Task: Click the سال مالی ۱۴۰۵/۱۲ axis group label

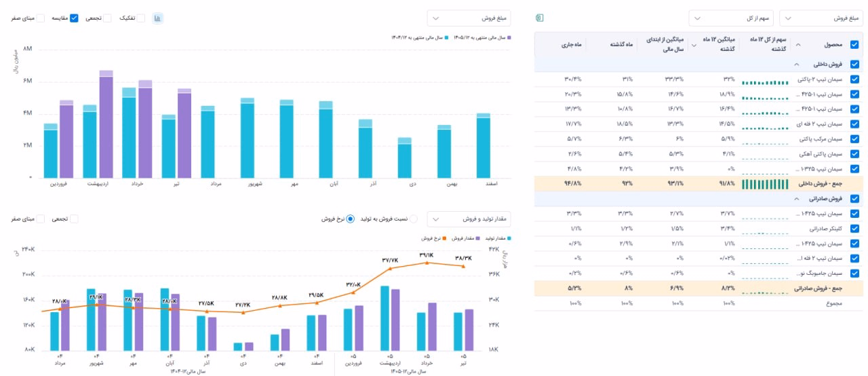Action: coord(408,371)
